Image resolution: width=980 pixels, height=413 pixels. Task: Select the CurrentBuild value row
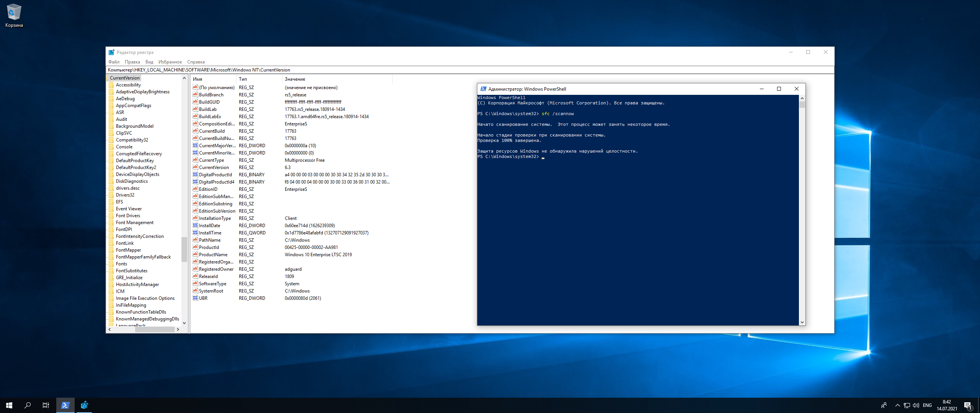coord(291,131)
